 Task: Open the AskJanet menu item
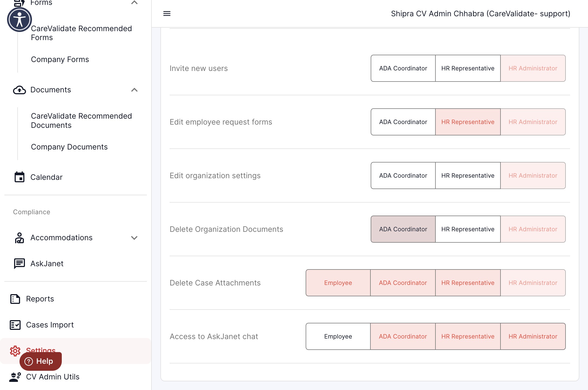click(47, 264)
